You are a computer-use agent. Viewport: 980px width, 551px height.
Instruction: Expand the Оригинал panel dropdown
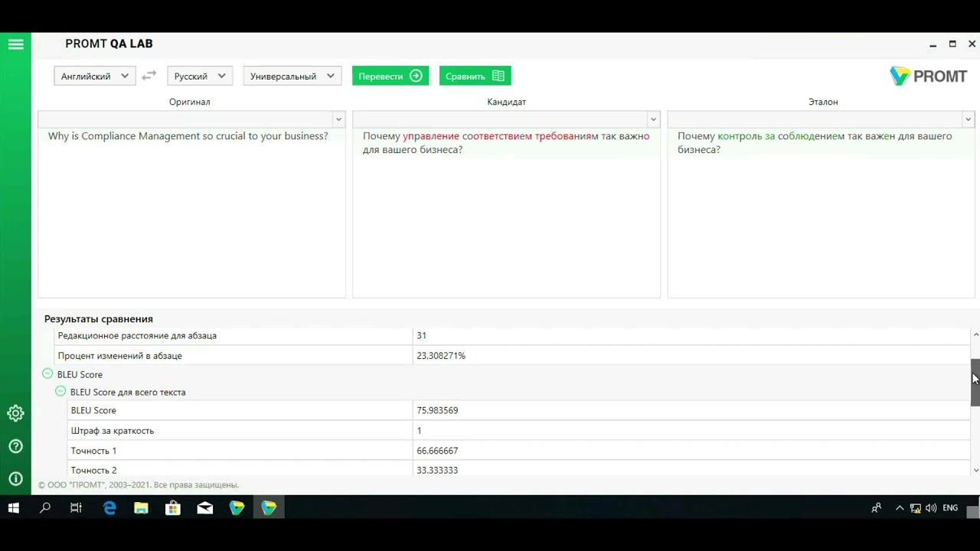(x=338, y=119)
